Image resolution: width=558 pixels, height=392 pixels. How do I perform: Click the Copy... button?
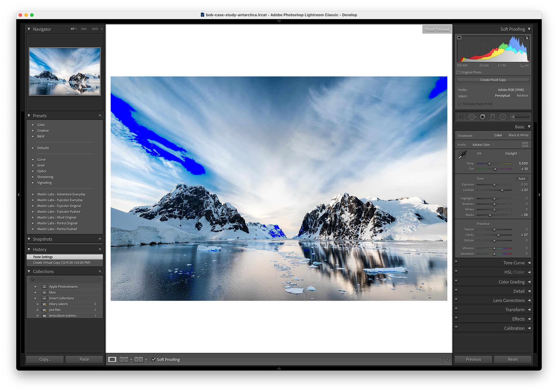point(45,359)
